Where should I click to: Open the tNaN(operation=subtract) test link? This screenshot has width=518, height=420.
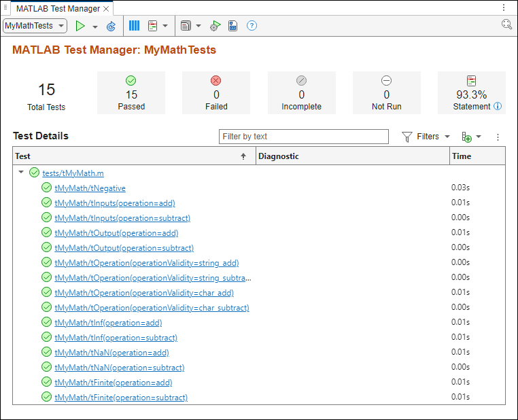point(120,368)
